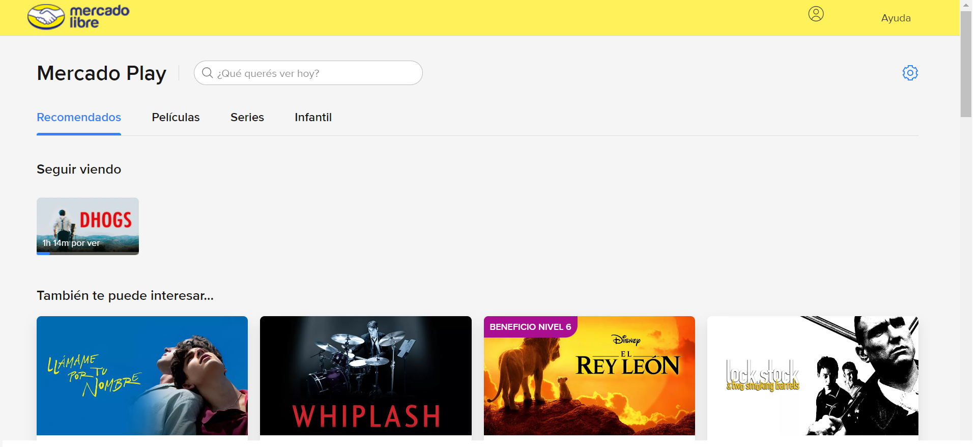Viewport: 980px width, 447px height.
Task: Click the BENEFICIO NIVEL 6 badge
Action: 530,327
